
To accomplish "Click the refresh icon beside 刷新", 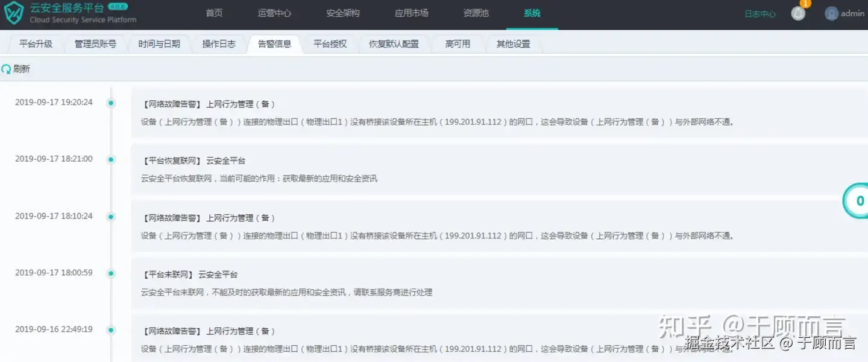I will [6, 69].
